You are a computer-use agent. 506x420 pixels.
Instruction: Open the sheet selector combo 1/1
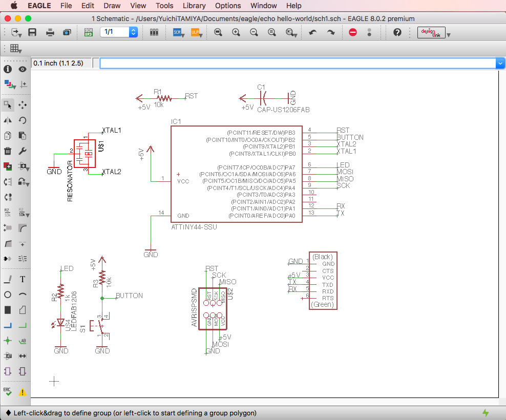click(119, 32)
